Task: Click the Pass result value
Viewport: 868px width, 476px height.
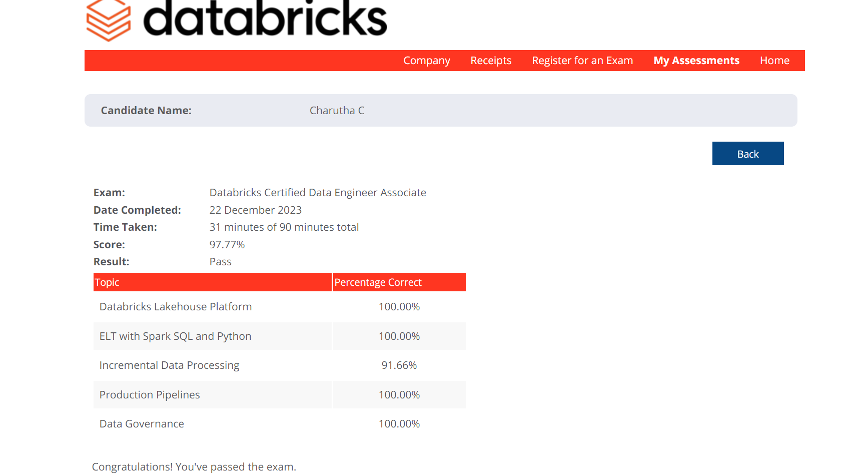Action: coord(221,262)
